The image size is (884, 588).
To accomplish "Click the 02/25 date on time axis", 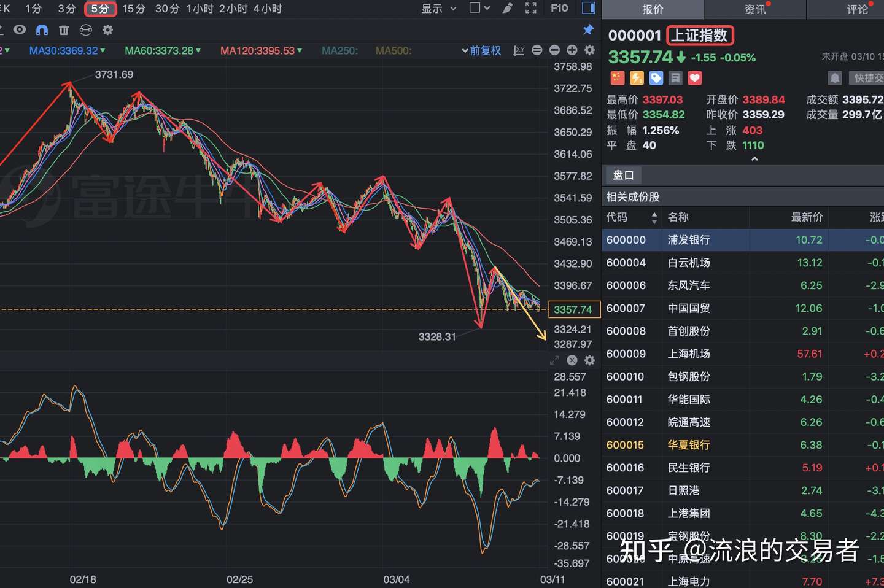I will [239, 579].
